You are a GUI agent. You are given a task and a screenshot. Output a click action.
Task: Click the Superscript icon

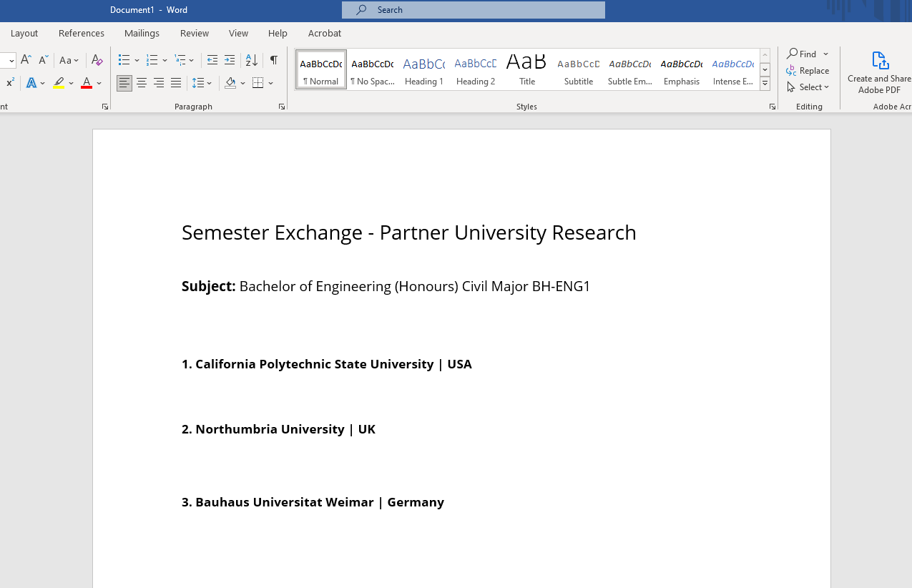[x=10, y=83]
